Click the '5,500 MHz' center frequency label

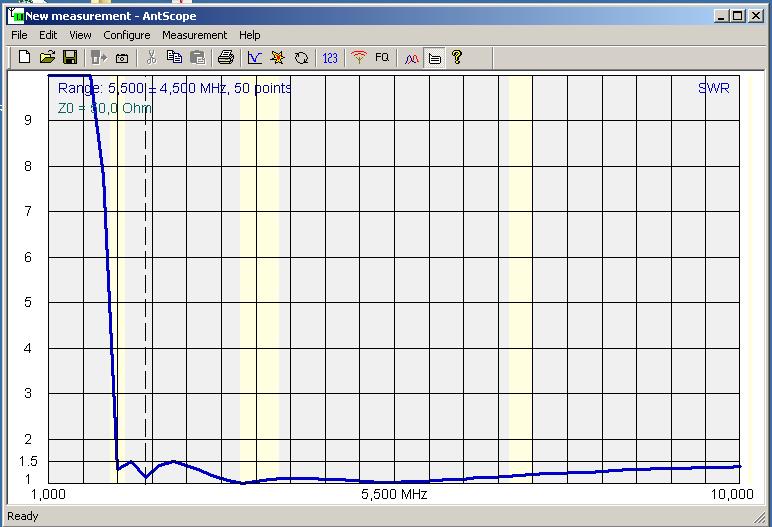click(394, 494)
